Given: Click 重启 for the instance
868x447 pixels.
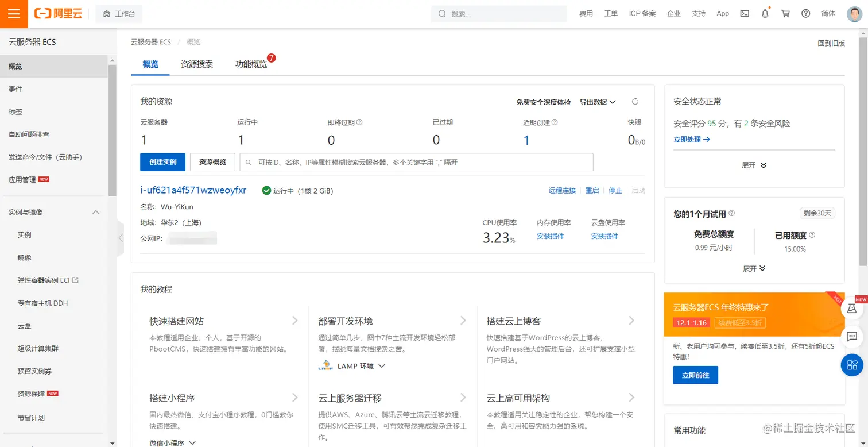Looking at the screenshot, I should pos(592,191).
